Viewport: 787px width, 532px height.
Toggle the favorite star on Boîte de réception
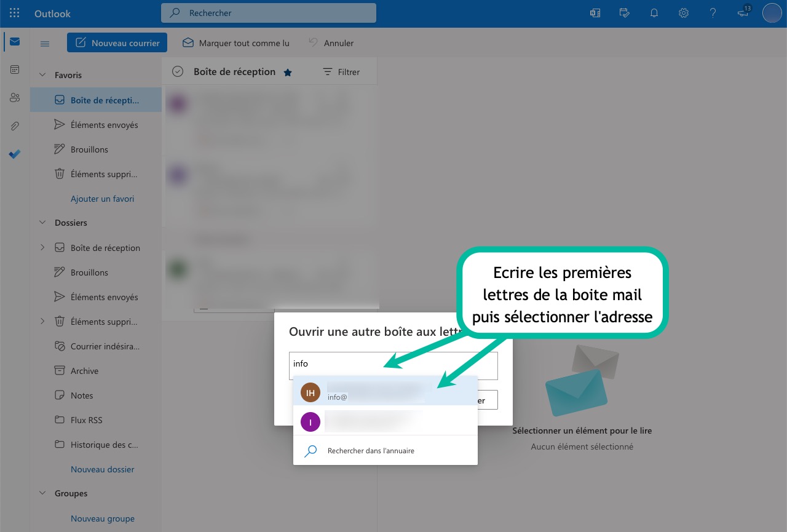coord(287,73)
